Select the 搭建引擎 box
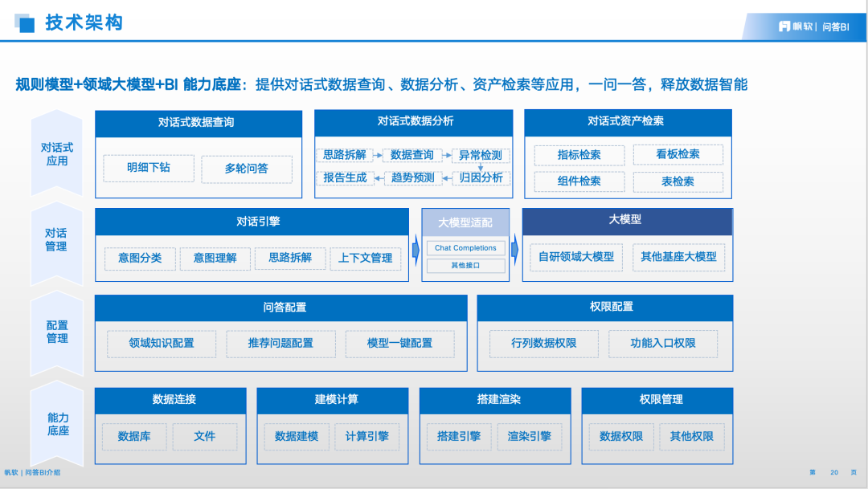 459,437
